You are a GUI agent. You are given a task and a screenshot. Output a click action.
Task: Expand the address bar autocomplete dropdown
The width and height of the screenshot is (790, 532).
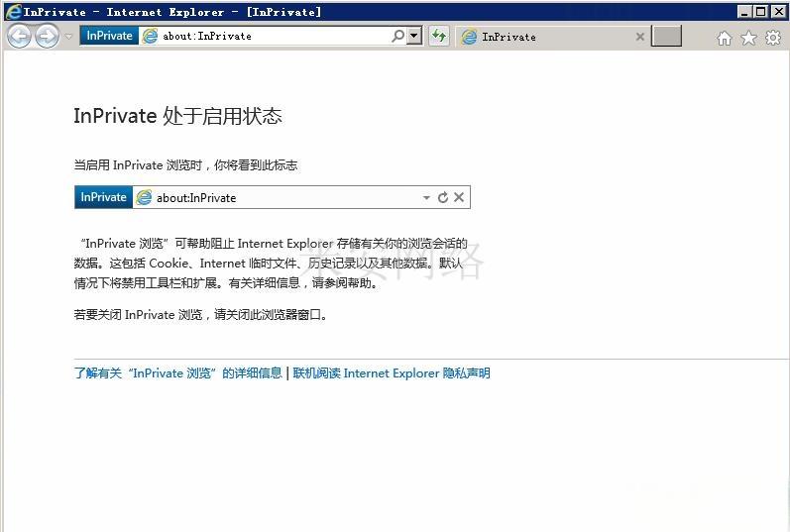pos(414,36)
